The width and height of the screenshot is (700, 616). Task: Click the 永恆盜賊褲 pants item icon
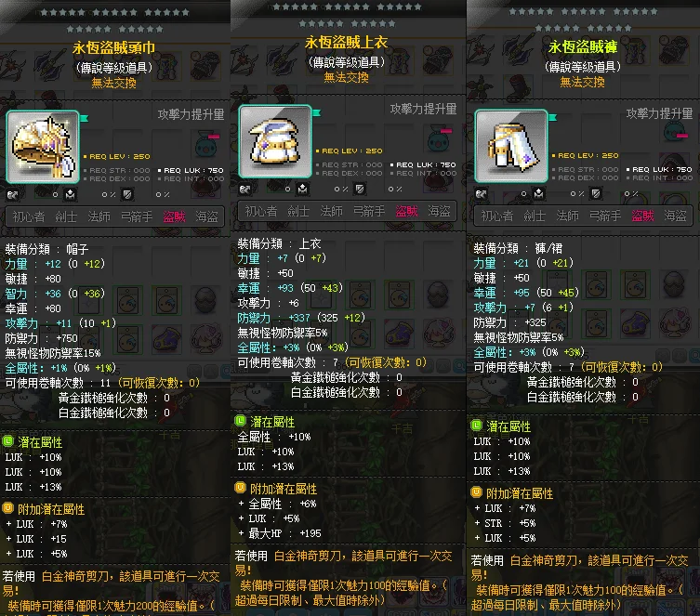pyautogui.click(x=511, y=146)
